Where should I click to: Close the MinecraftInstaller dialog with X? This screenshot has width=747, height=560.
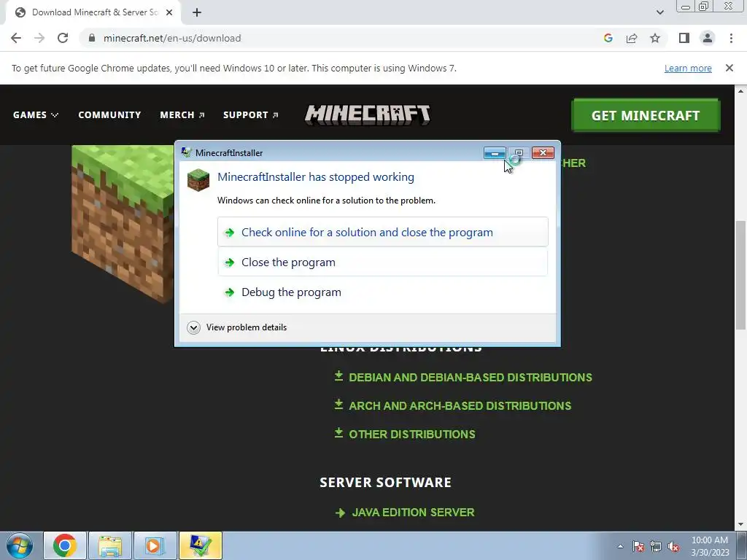[x=543, y=153]
